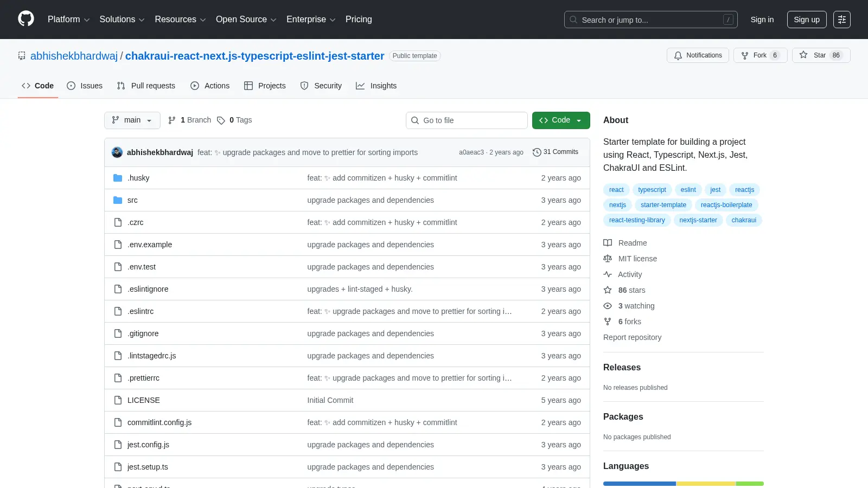Click the Search or jump to field
This screenshot has height=488, width=868.
pyautogui.click(x=651, y=20)
